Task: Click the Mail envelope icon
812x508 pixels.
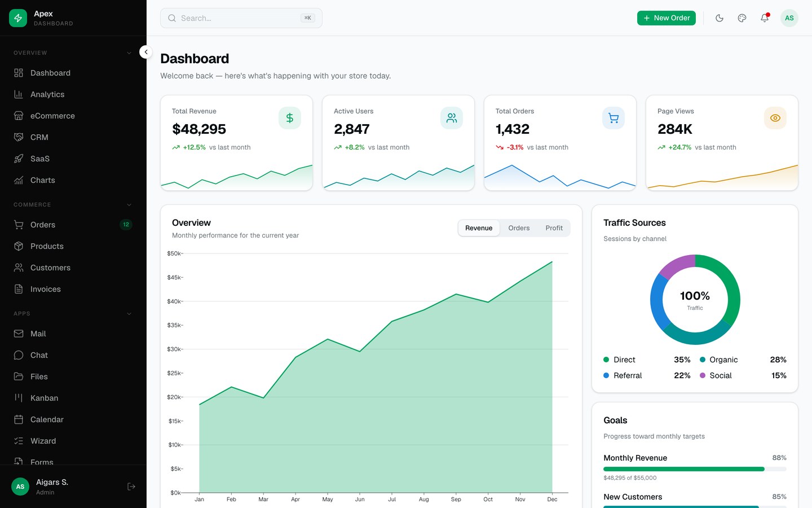Action: [19, 334]
